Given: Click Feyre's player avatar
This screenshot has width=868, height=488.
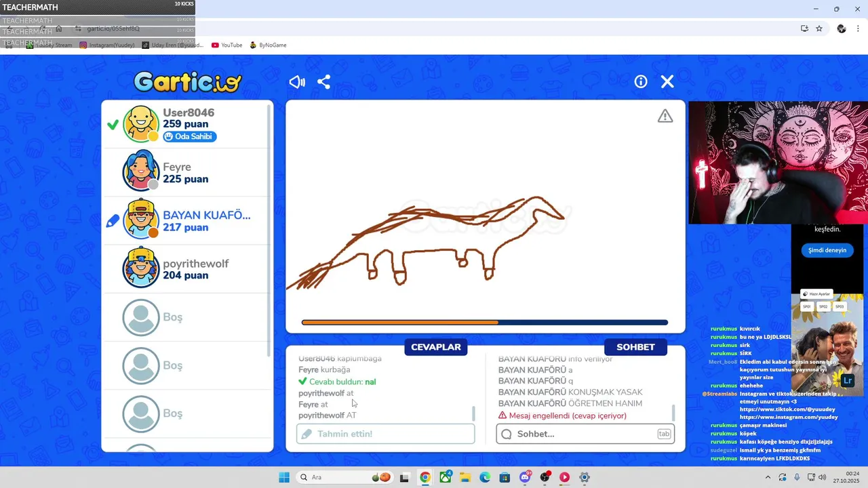Looking at the screenshot, I should (141, 172).
